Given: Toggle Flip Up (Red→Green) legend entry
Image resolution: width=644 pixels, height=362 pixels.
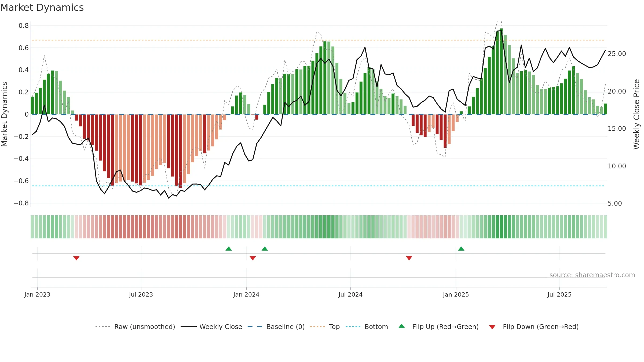Looking at the screenshot, I should (438, 327).
